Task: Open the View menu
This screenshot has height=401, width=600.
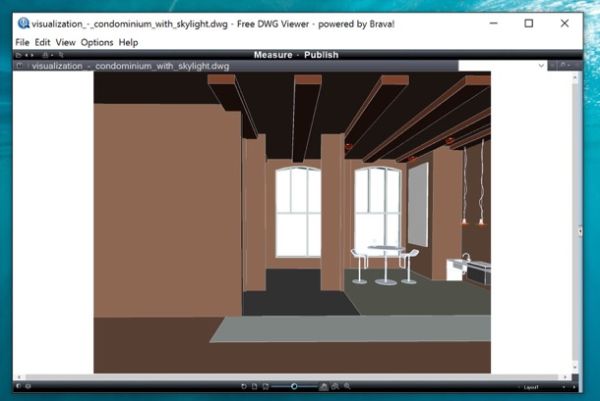Action: [x=66, y=43]
